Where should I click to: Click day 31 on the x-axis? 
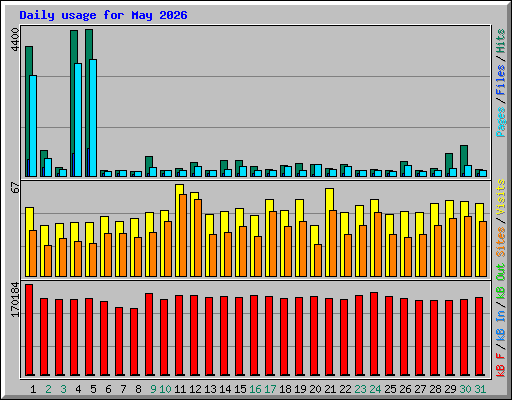point(480,389)
